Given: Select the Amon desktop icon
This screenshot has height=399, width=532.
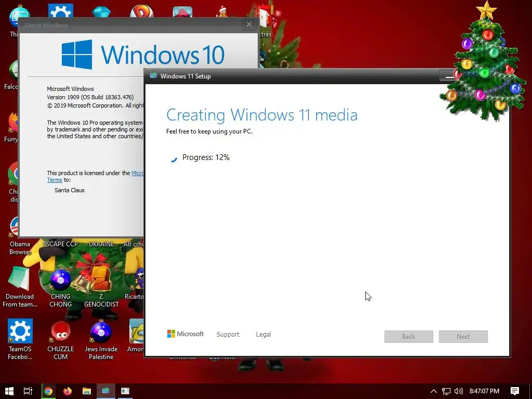Looking at the screenshot, I should [136, 336].
